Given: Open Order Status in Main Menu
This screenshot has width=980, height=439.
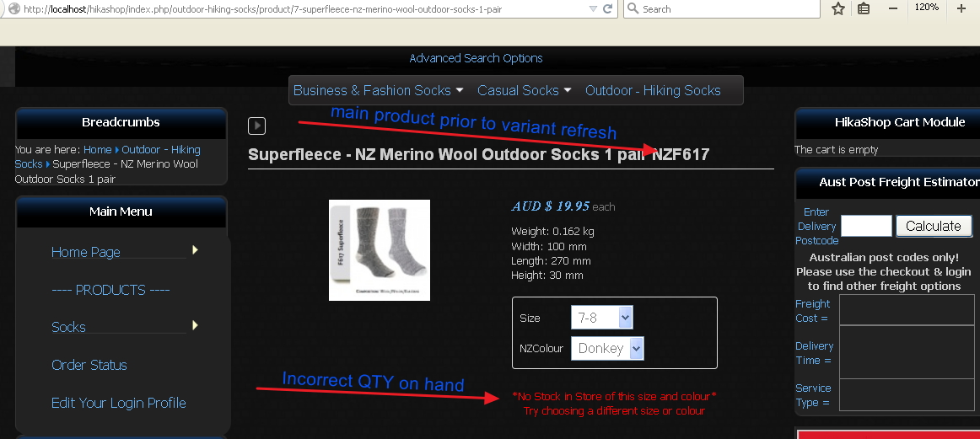Looking at the screenshot, I should (x=89, y=366).
